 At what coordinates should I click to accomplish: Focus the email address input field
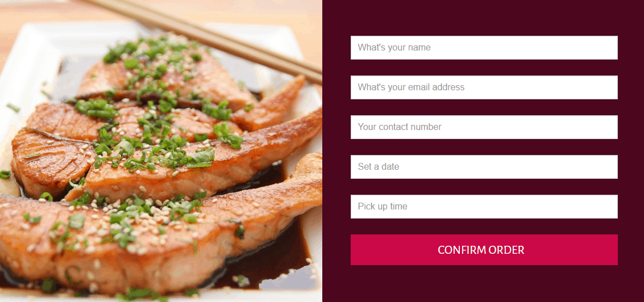pos(484,87)
